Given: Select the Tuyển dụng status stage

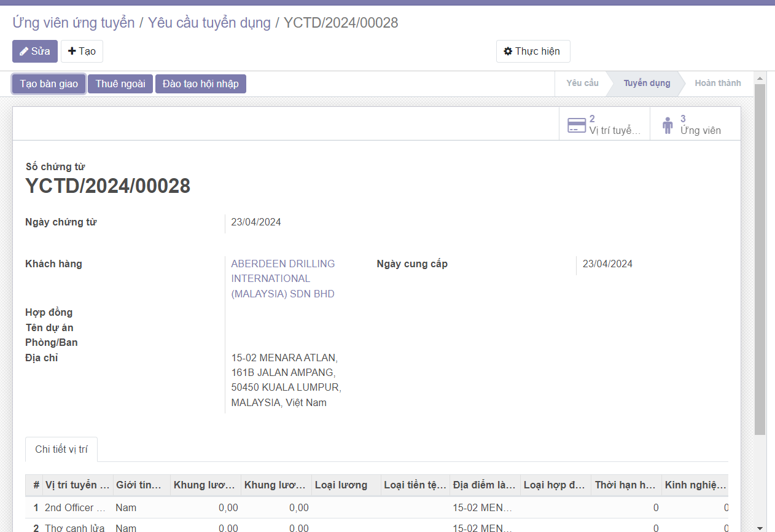Looking at the screenshot, I should tap(647, 83).
